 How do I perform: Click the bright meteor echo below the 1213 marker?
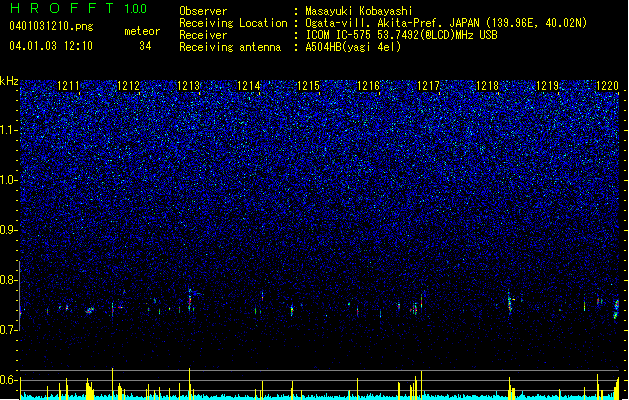(x=190, y=300)
